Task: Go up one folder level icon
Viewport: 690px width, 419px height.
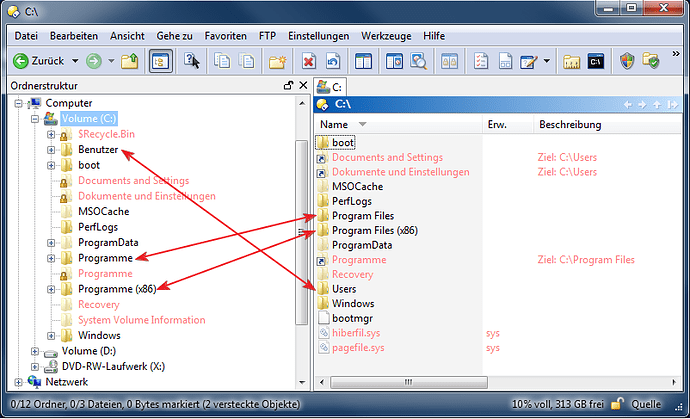Action: pyautogui.click(x=128, y=61)
